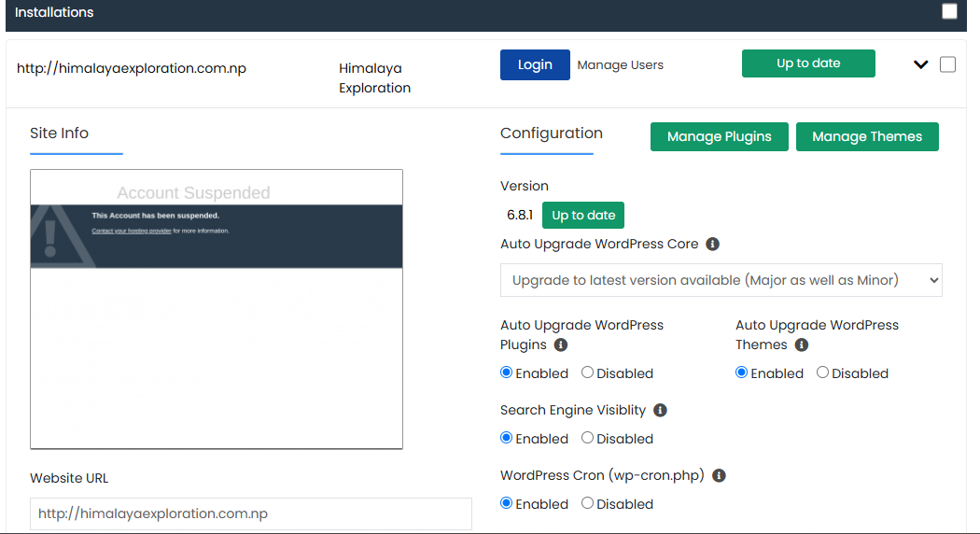Viewport: 980px width, 534px height.
Task: Select Enabled for Auto Upgrade WordPress Themes
Action: pos(741,372)
